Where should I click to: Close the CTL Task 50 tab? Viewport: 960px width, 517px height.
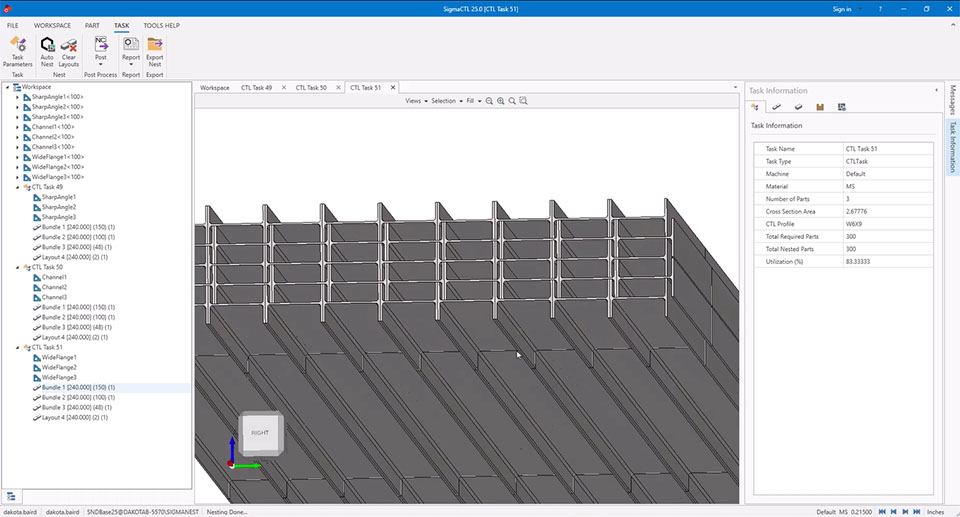pos(338,88)
